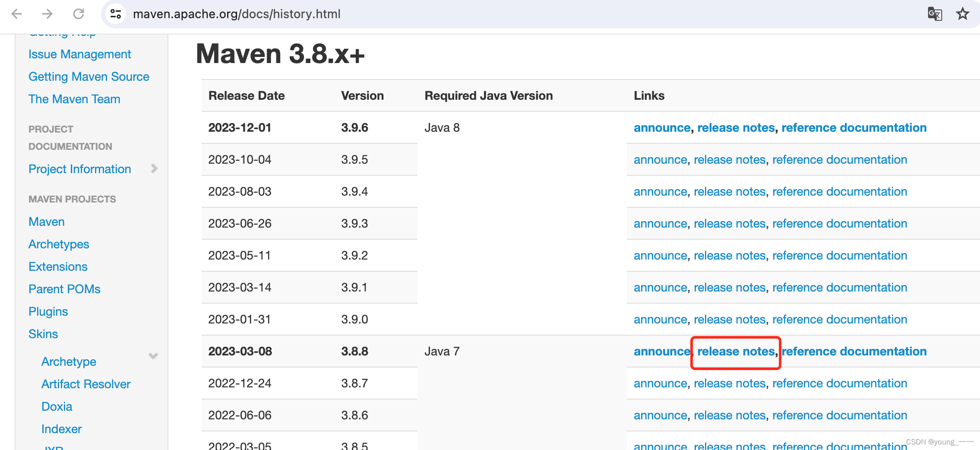This screenshot has width=980, height=450.
Task: Open release notes for version 3.9.2
Action: (730, 256)
